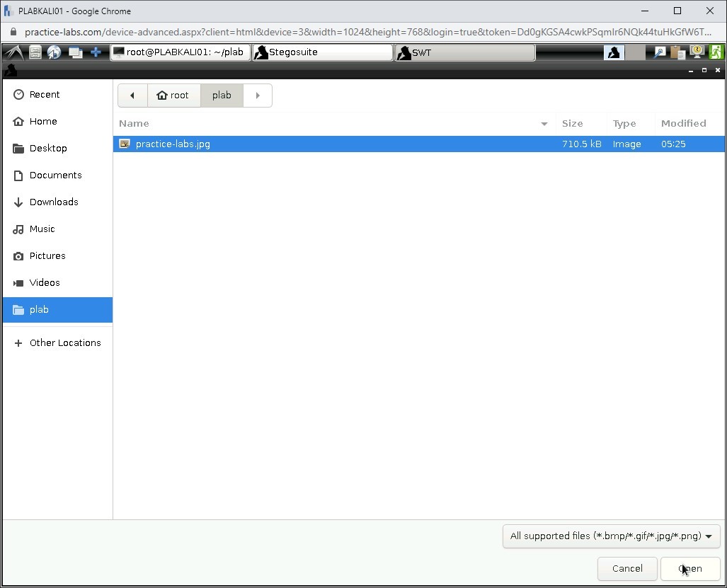Open the Kali applications menu icon
The height and width of the screenshot is (588, 727).
14,52
